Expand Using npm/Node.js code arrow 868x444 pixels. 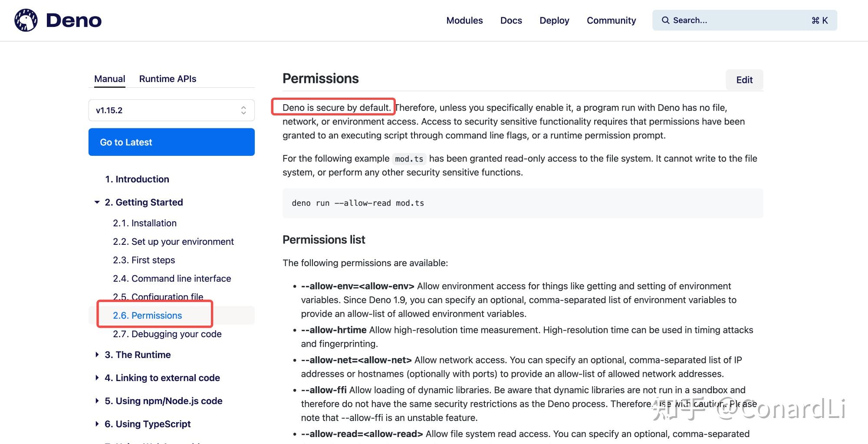[97, 401]
